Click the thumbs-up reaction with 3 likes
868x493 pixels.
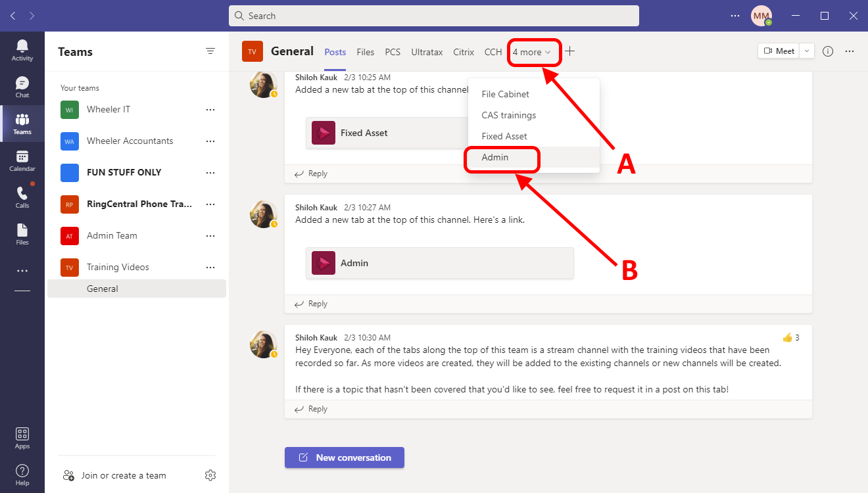(790, 338)
